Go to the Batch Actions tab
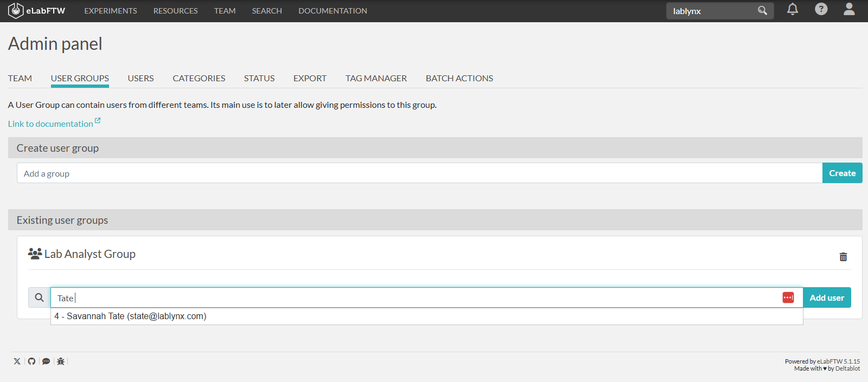 (459, 79)
